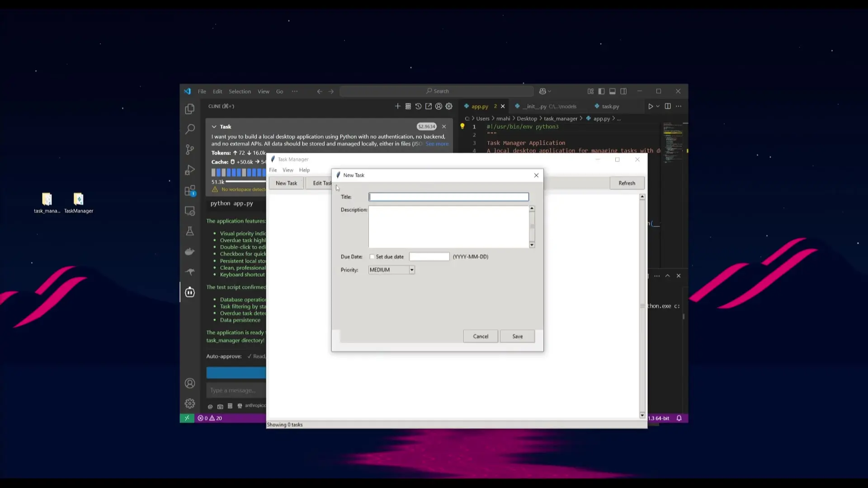868x488 pixels.
Task: Click the scales rules icon near model name
Action: coord(240,406)
